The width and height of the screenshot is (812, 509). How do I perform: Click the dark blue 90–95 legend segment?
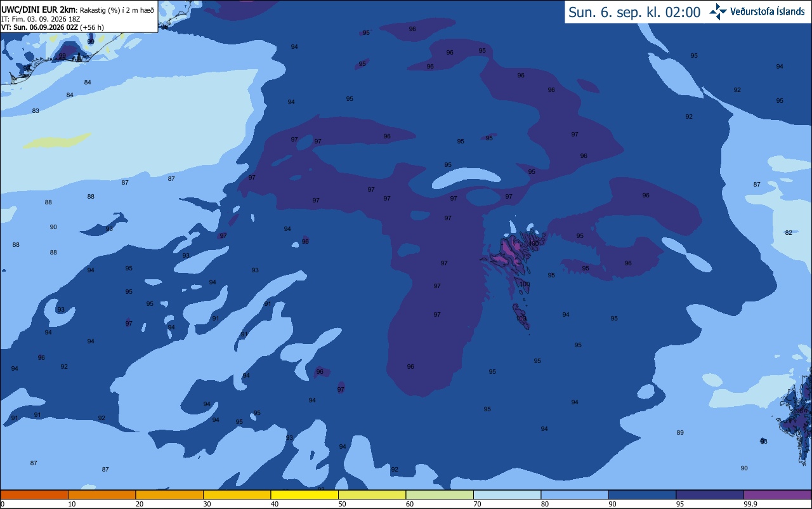point(643,494)
